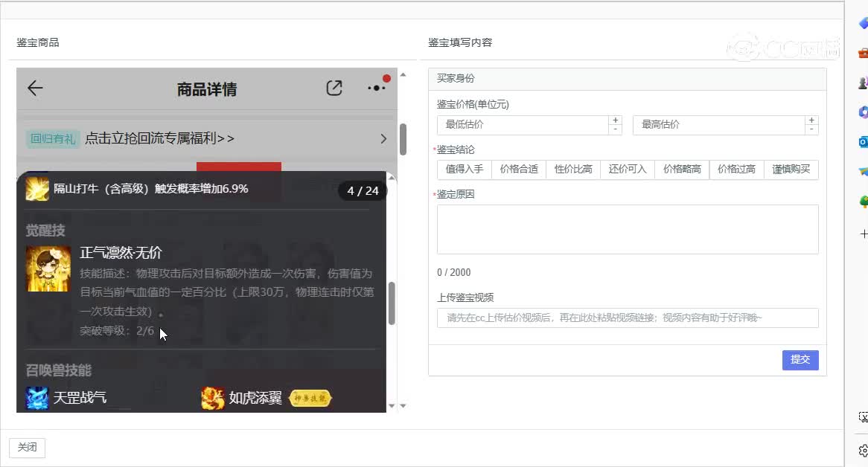
Task: Click the 关闭 close button at bottom left
Action: [27, 447]
